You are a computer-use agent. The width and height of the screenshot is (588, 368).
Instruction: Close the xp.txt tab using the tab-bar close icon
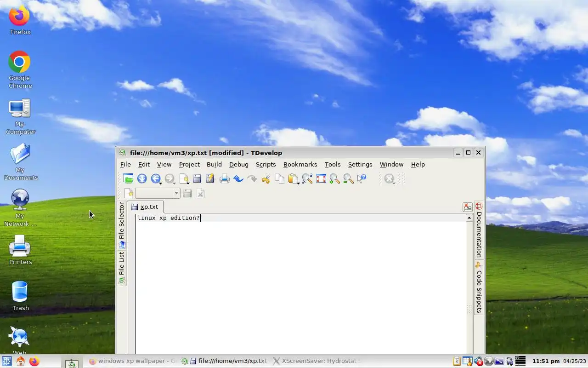pyautogui.click(x=467, y=207)
